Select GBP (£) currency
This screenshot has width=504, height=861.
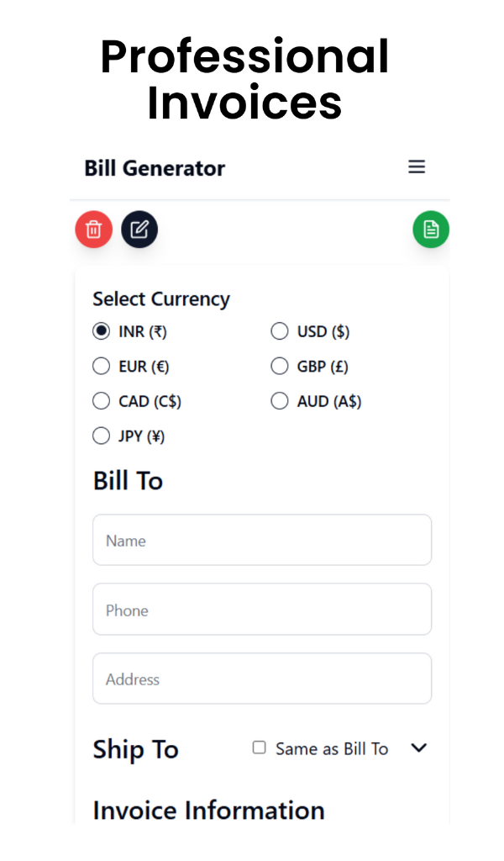click(x=279, y=366)
